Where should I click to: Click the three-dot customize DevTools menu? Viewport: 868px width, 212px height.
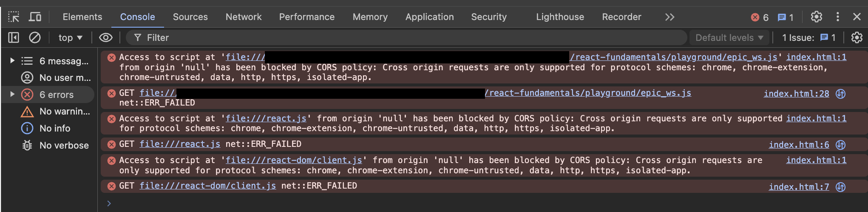[837, 17]
